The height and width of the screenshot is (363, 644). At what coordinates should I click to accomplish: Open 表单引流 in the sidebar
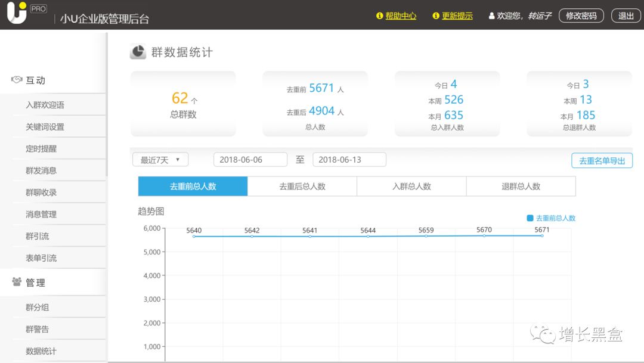[x=41, y=258]
